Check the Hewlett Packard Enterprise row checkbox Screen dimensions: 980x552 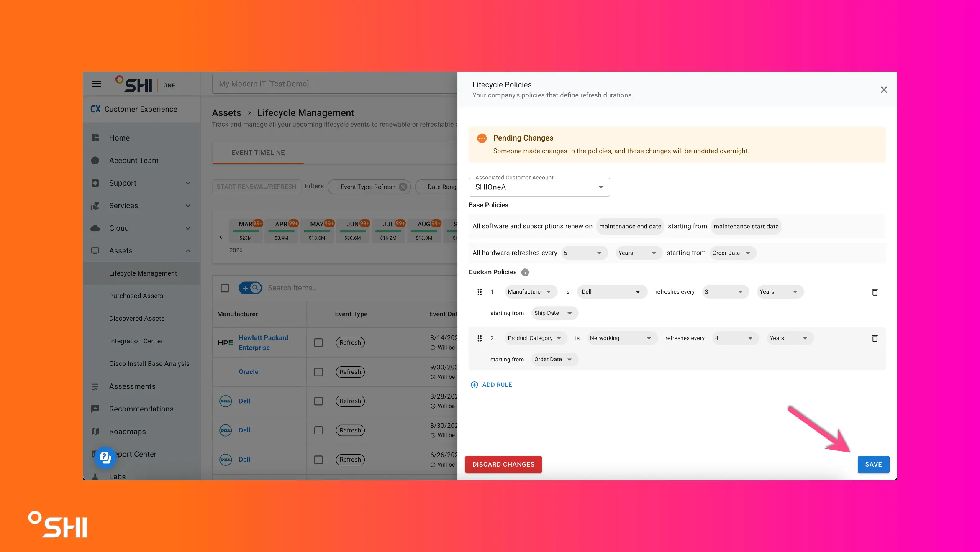click(x=318, y=342)
